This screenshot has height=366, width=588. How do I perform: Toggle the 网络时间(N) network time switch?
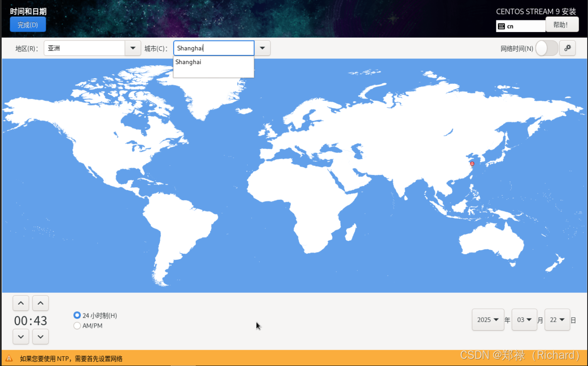click(x=546, y=48)
